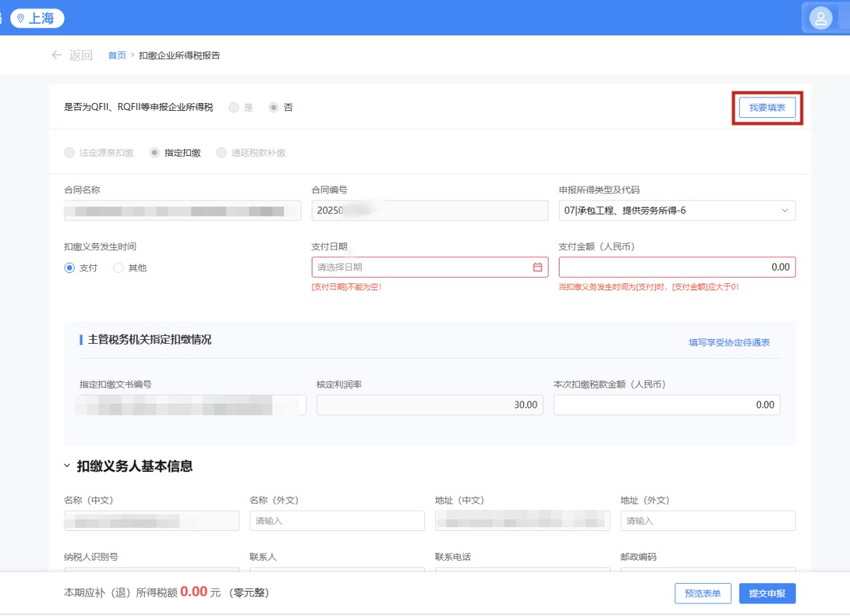Click 返回 to go back
This screenshot has height=616, width=850.
[81, 55]
